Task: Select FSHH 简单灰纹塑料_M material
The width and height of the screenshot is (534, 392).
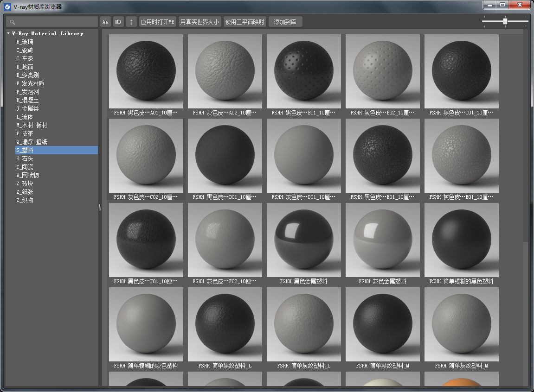Action: [x=462, y=324]
